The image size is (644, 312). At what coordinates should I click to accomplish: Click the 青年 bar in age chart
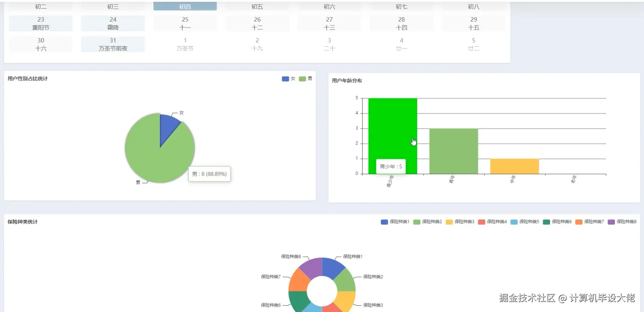pos(453,151)
